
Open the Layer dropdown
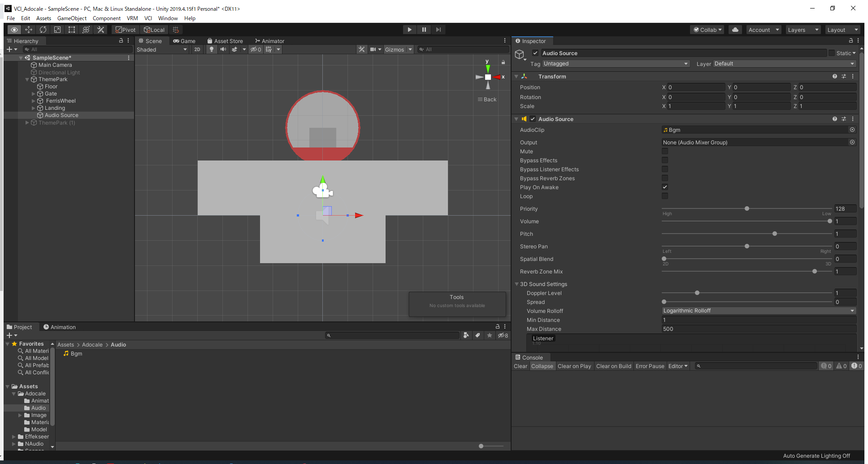click(x=785, y=64)
